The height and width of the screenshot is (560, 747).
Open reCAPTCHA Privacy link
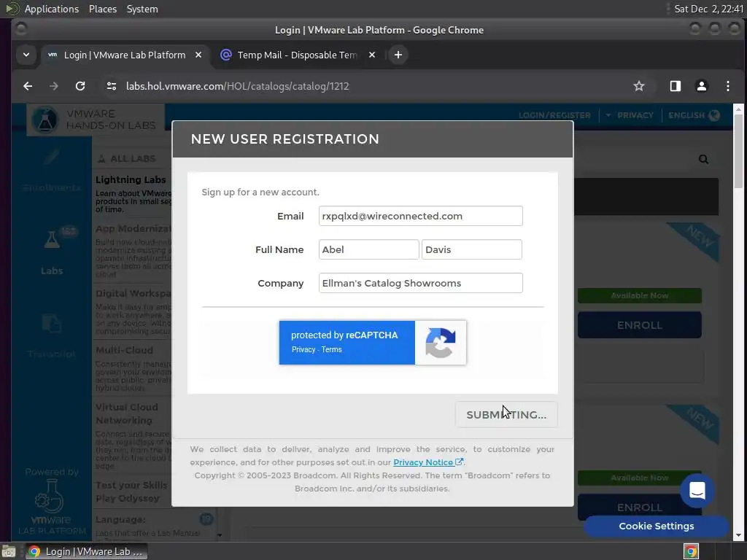[x=303, y=349]
